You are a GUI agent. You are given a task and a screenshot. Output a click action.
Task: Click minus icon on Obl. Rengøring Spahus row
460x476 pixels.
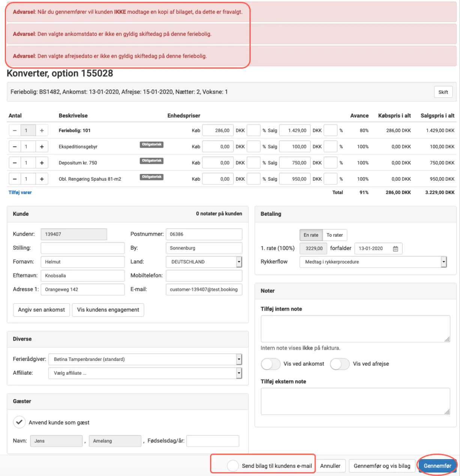pos(15,179)
